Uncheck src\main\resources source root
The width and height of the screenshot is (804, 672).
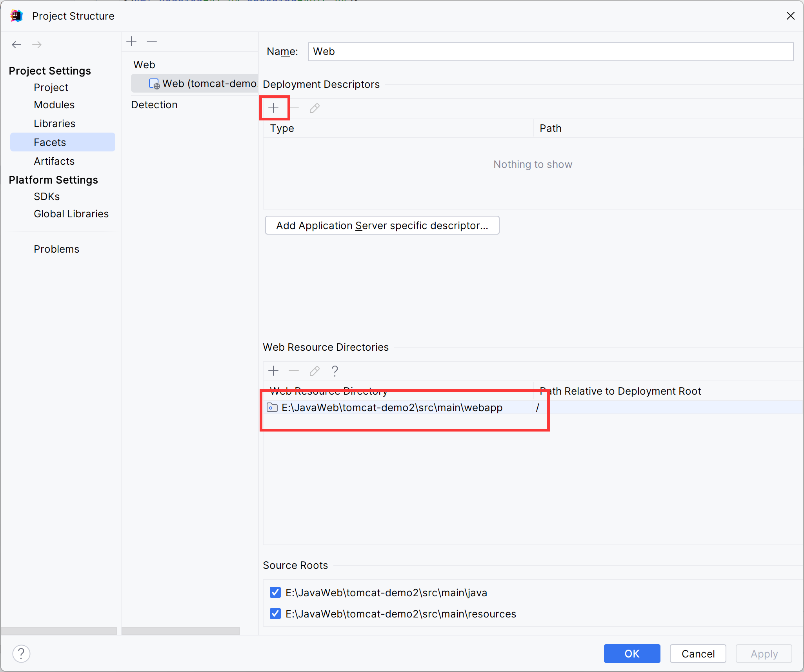pos(275,614)
